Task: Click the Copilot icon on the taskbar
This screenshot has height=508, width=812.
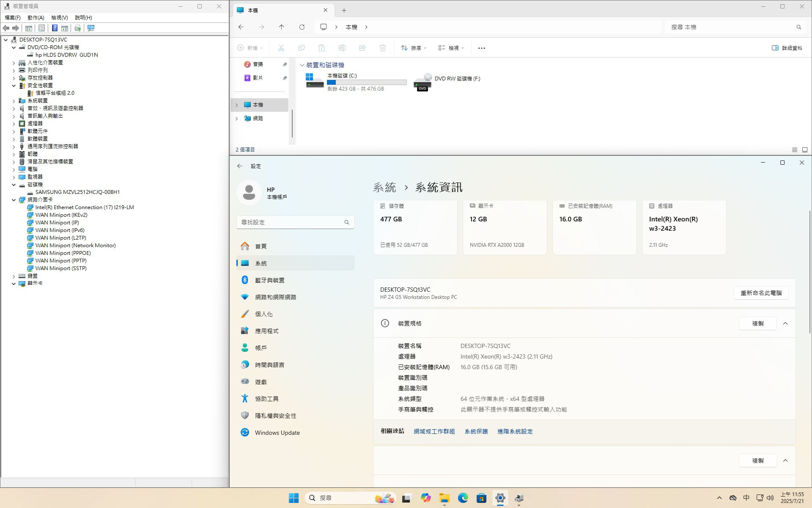Action: pos(426,498)
